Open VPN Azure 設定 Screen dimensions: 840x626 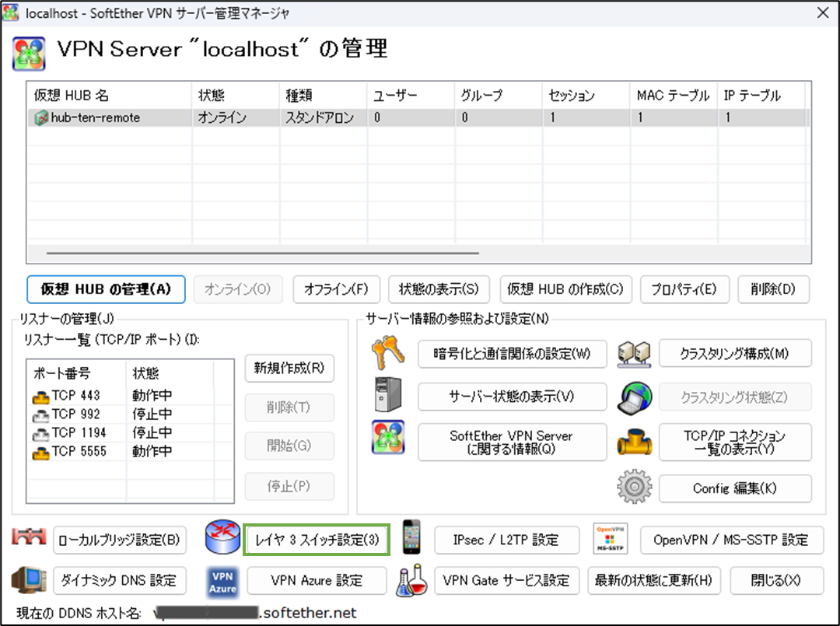tap(317, 580)
